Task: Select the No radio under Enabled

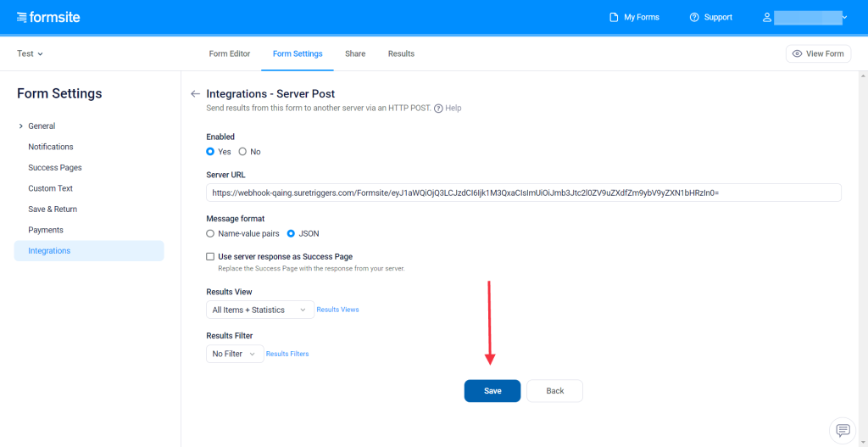Action: coord(242,152)
